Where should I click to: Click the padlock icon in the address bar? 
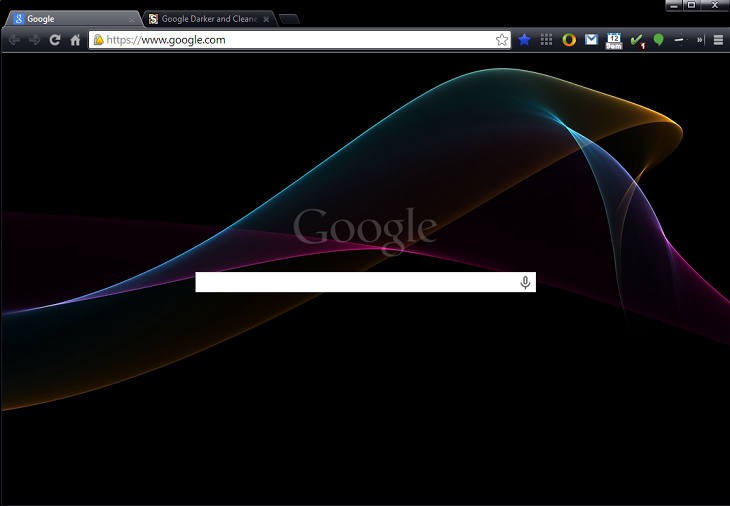98,40
